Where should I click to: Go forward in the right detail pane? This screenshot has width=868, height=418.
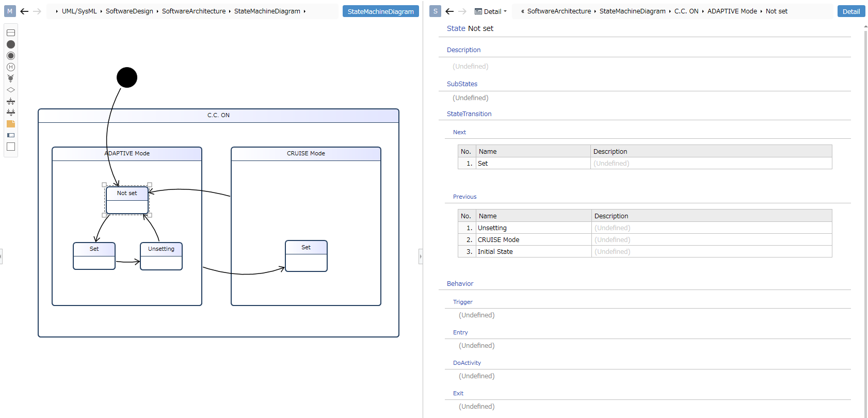462,11
